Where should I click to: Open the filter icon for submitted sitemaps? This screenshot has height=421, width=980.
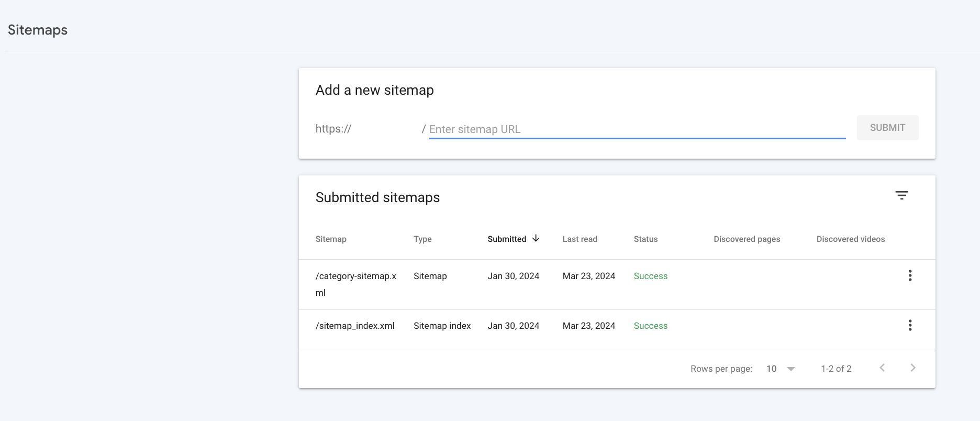901,196
